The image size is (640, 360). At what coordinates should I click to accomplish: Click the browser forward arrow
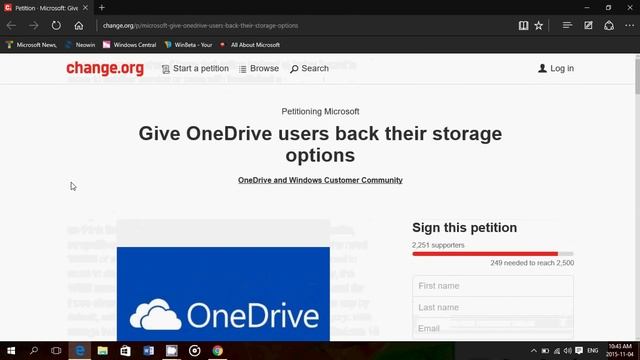pyautogui.click(x=33, y=25)
